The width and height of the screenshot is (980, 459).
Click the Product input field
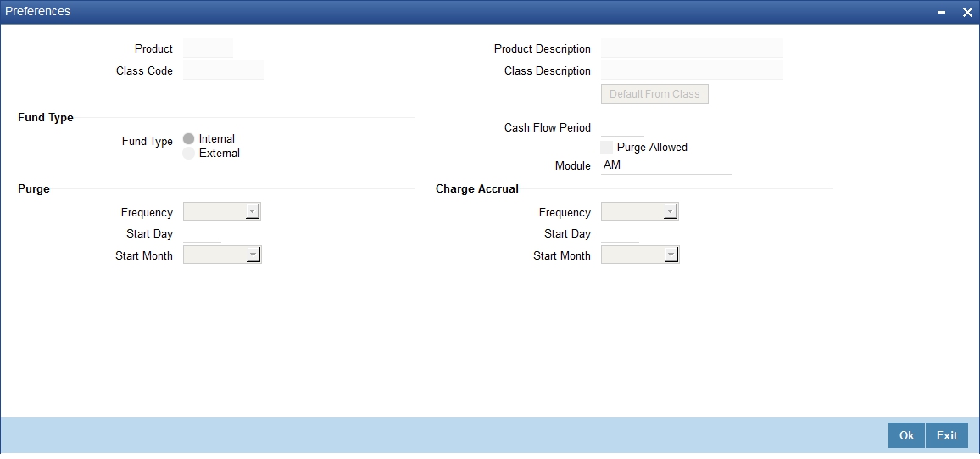(x=209, y=48)
